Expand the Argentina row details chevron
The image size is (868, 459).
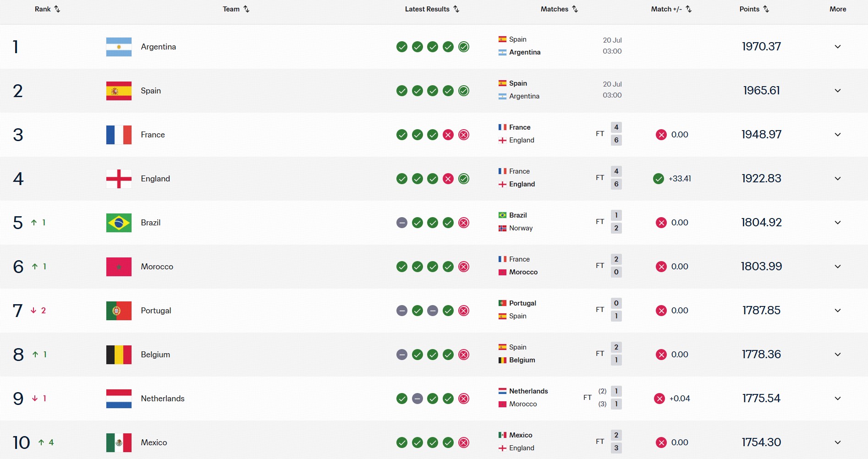[x=838, y=47]
